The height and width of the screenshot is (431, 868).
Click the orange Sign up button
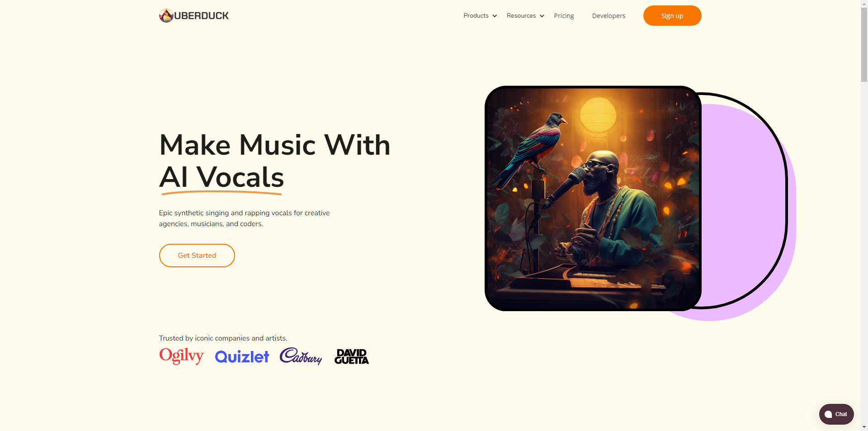[x=672, y=16]
